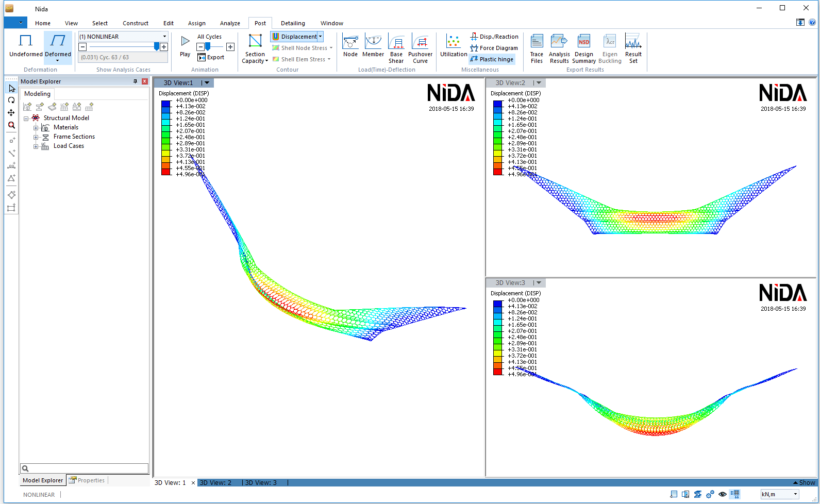The width and height of the screenshot is (820, 504).
Task: Open the 3D View:2 dropdown arrow
Action: pos(539,83)
